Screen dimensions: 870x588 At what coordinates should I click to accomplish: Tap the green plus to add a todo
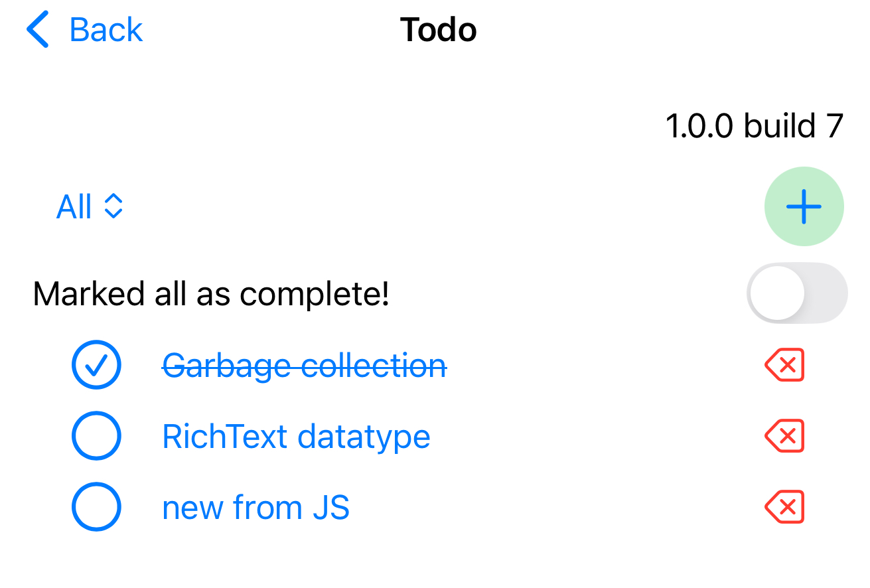point(804,206)
